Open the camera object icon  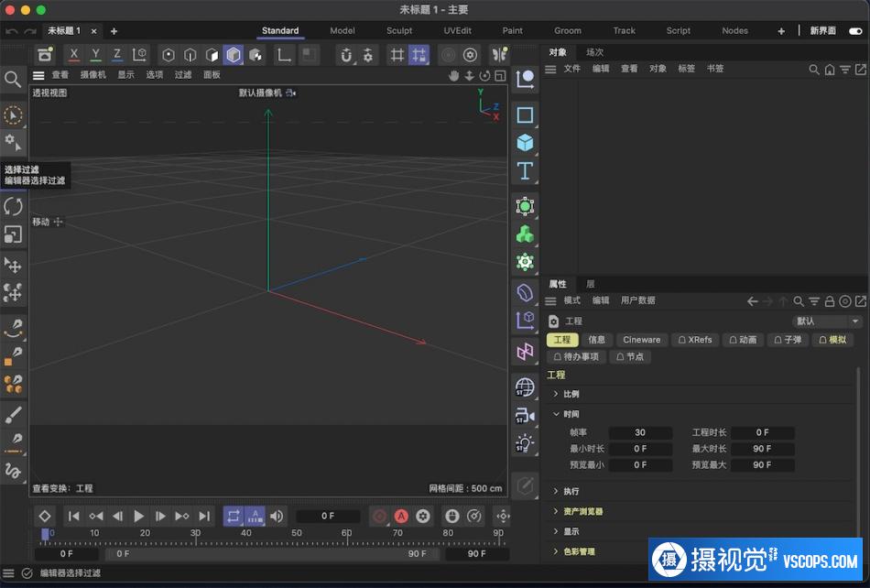click(525, 415)
